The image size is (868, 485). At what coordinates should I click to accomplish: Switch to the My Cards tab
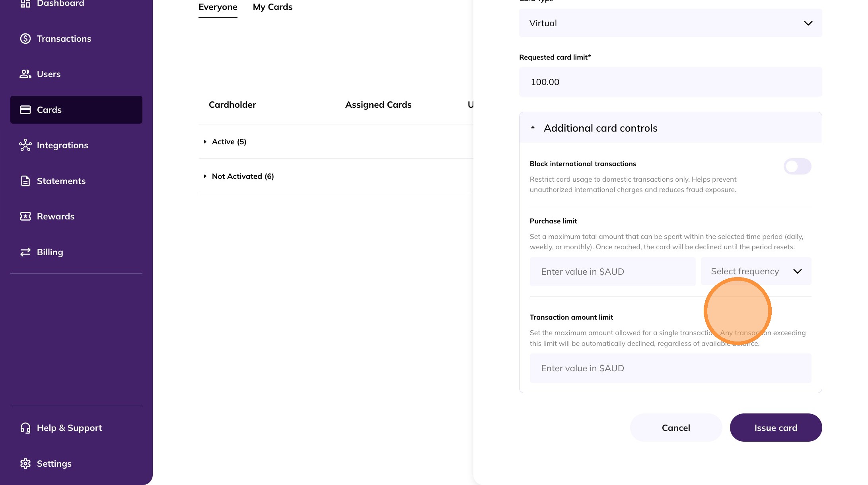coord(272,7)
